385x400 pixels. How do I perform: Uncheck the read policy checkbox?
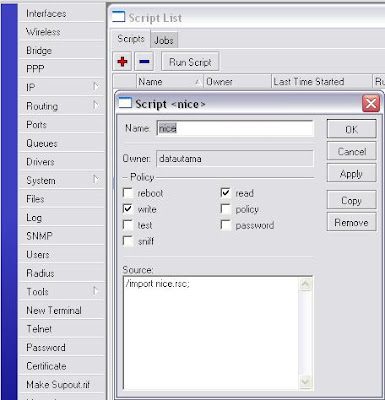(226, 193)
